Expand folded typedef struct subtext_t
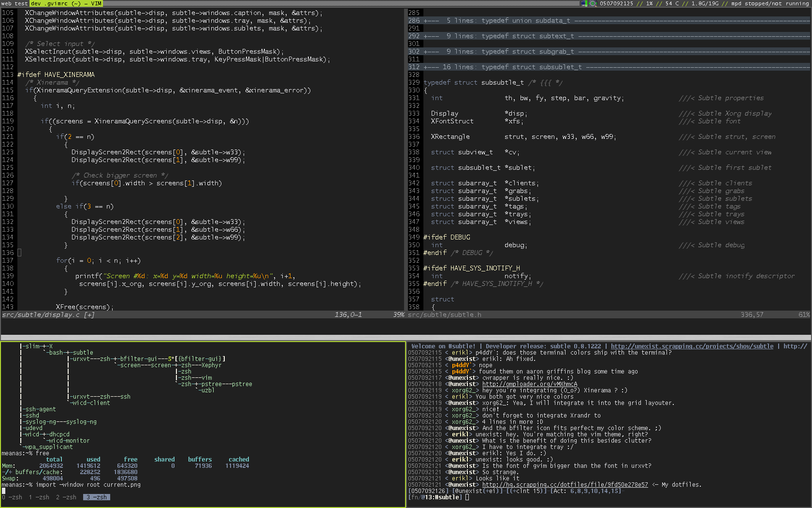This screenshot has width=812, height=508. (x=527, y=36)
